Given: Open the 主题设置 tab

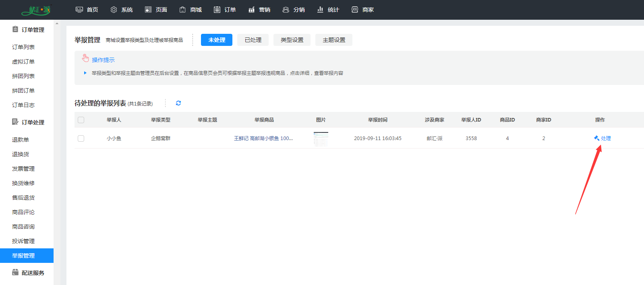Looking at the screenshot, I should click(x=334, y=40).
